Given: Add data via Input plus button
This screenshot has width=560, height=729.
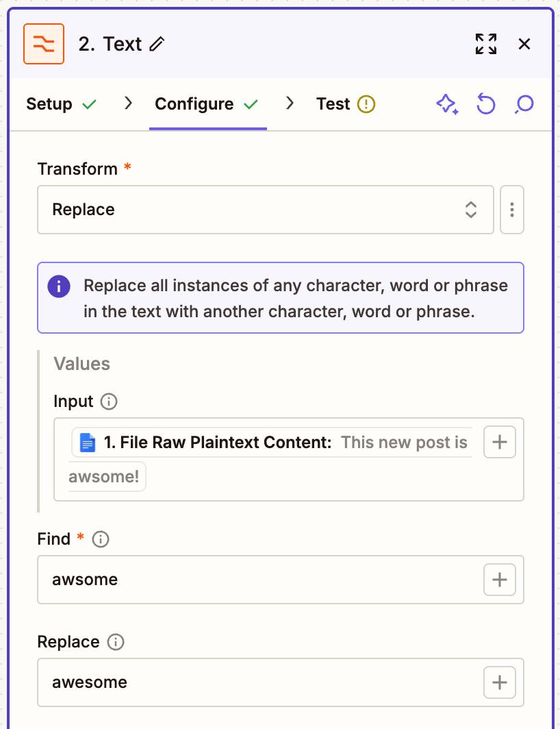Looking at the screenshot, I should [500, 442].
